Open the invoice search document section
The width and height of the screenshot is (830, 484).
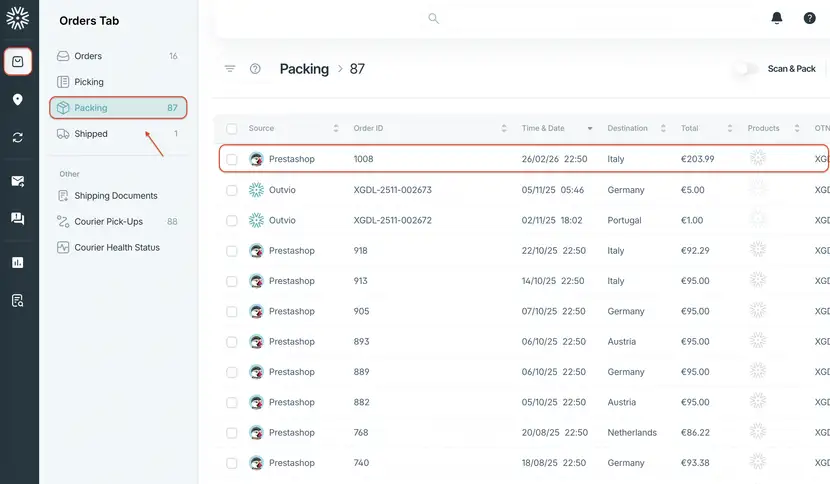coord(17,301)
